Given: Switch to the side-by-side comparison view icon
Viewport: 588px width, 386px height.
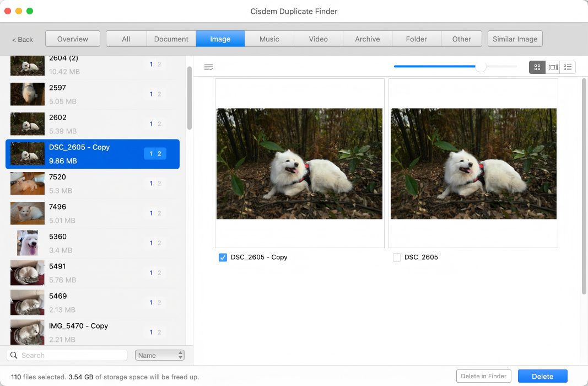Looking at the screenshot, I should pos(552,67).
